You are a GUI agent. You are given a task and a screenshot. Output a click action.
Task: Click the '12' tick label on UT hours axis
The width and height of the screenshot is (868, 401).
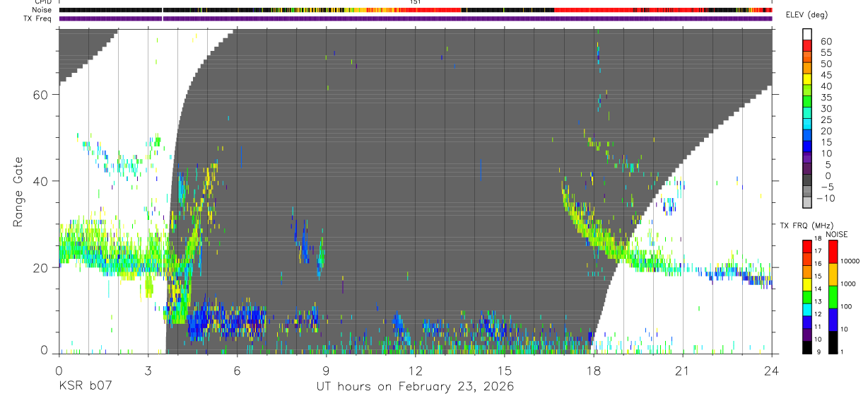[415, 371]
